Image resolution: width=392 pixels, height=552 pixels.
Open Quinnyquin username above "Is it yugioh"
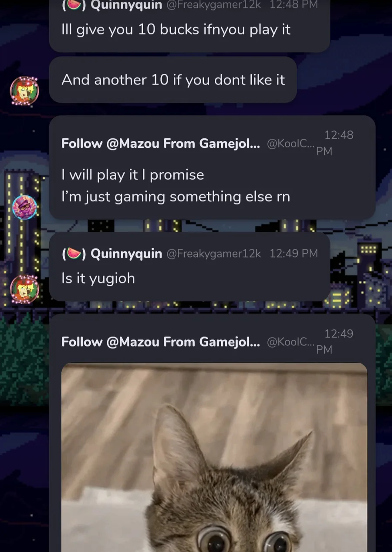[x=126, y=253]
